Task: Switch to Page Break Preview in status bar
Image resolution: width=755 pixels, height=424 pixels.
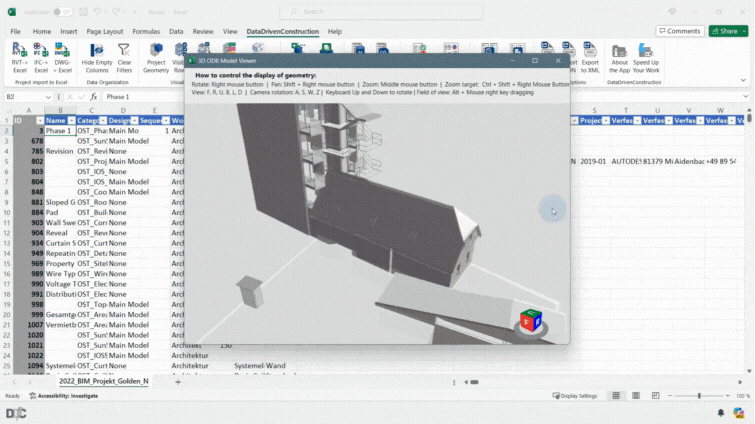Action: click(655, 396)
